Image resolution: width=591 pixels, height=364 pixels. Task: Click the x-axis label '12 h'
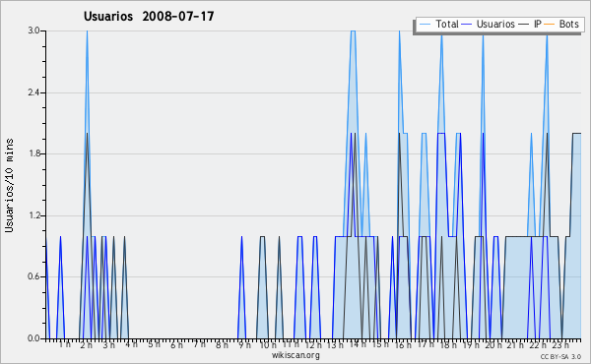[313, 344]
